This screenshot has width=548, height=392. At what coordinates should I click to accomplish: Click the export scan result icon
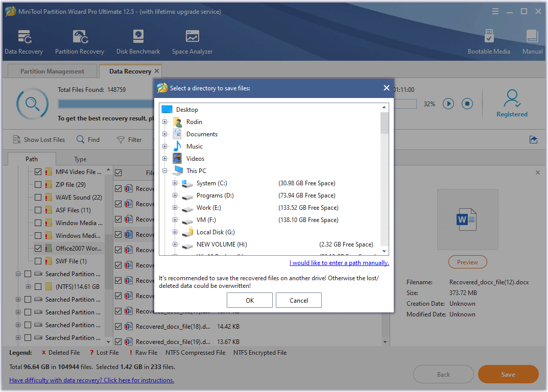[x=533, y=140]
